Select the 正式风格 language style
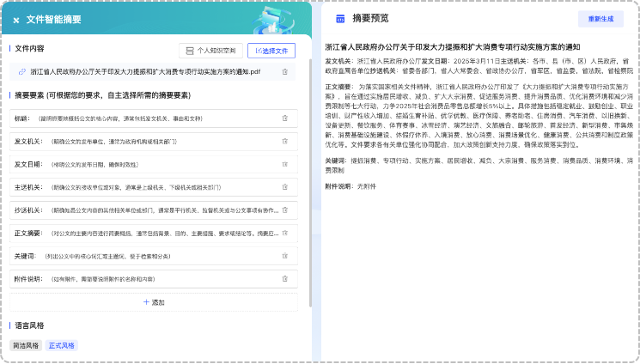640x364 pixels. (61, 345)
